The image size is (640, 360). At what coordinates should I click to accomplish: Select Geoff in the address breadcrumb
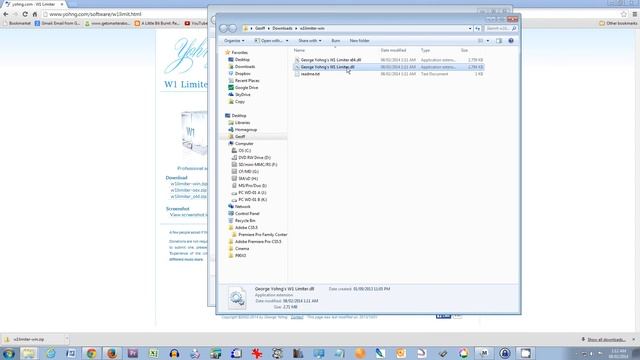[x=260, y=28]
